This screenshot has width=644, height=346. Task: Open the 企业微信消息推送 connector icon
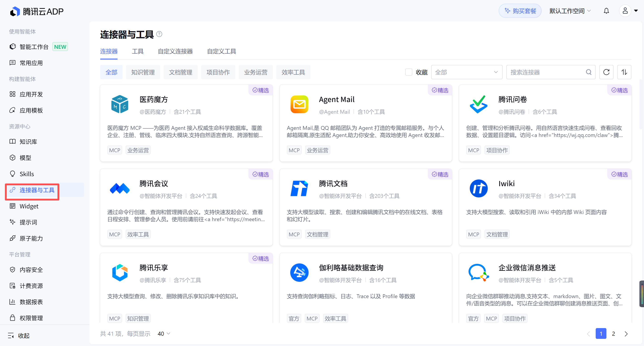pyautogui.click(x=479, y=272)
